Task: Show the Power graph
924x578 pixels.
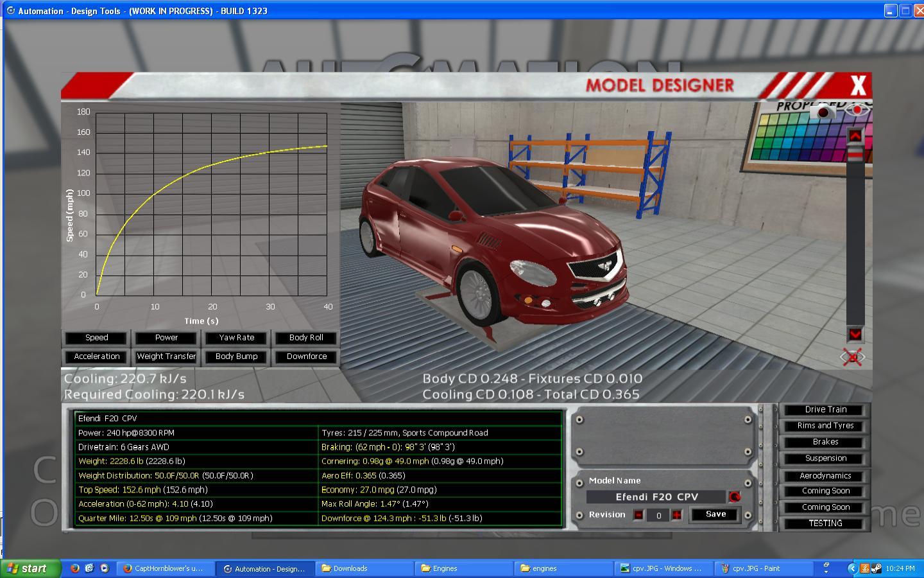Action: pos(166,338)
